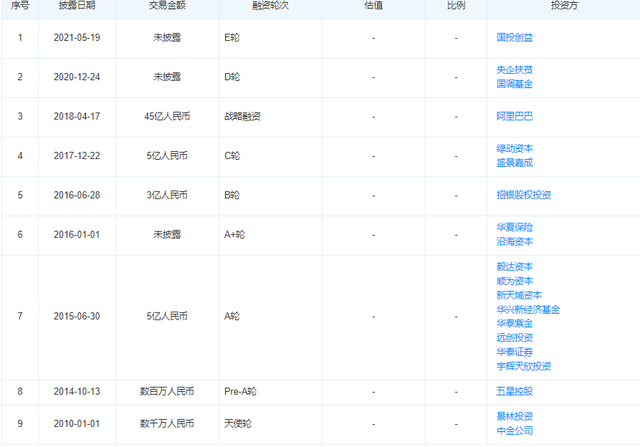Viewport: 640px width, 447px height.
Task: Click the 盛景嘉成 link
Action: pos(514,163)
